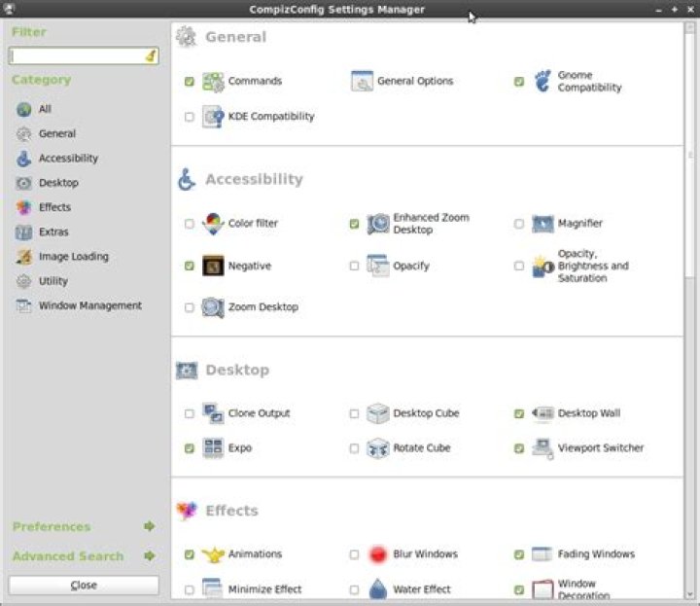Clear the filter with the broom icon
700x606 pixels.
(x=151, y=55)
